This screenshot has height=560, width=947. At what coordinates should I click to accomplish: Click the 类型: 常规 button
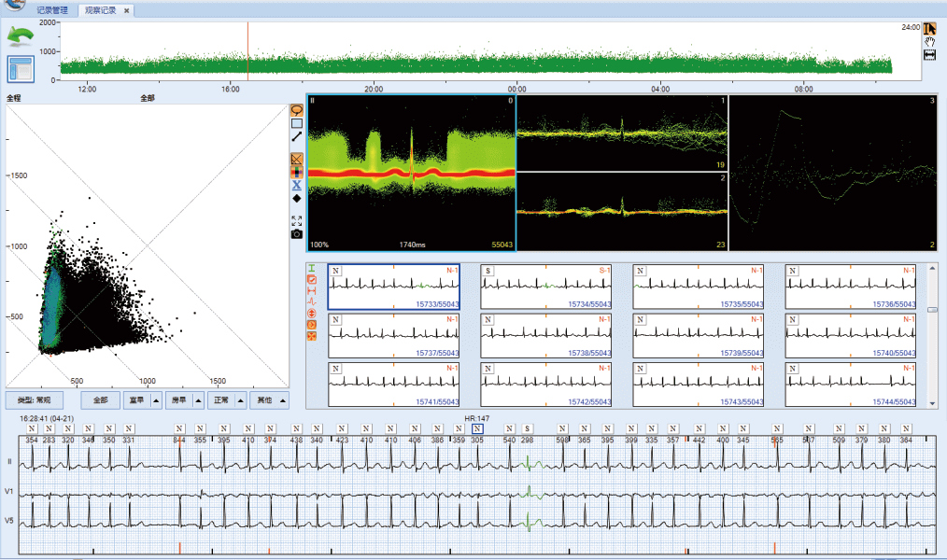(34, 400)
